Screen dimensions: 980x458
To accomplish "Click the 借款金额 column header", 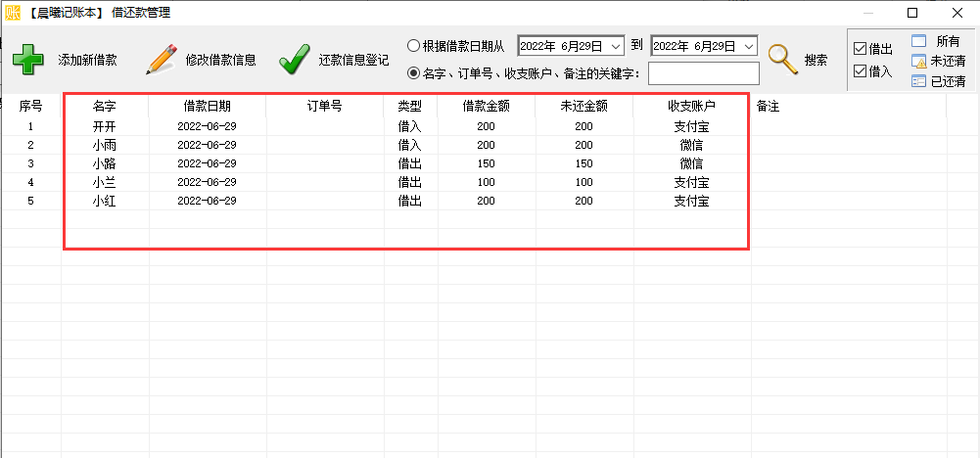I will click(487, 107).
